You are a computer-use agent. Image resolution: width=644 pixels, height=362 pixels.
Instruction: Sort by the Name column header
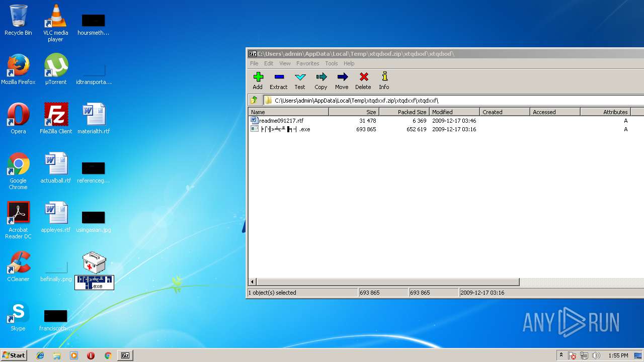click(288, 112)
